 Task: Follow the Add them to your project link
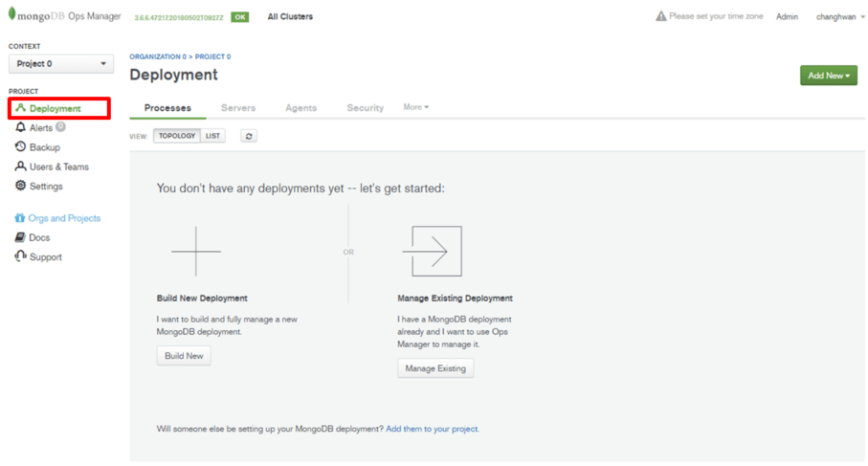coord(432,429)
